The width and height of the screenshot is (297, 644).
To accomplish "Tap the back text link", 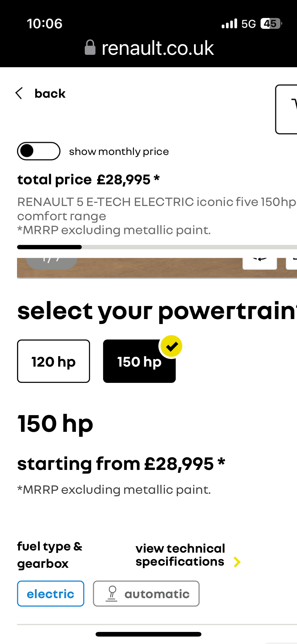I will 50,94.
